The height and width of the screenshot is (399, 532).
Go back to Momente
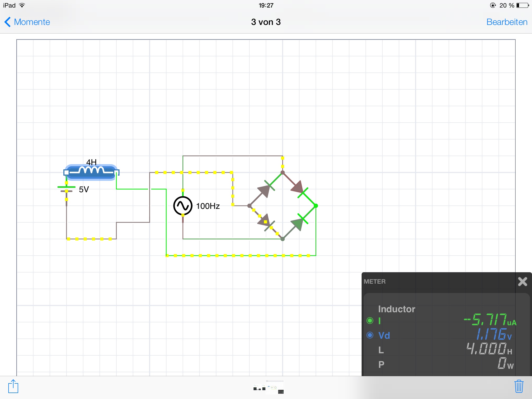[27, 22]
